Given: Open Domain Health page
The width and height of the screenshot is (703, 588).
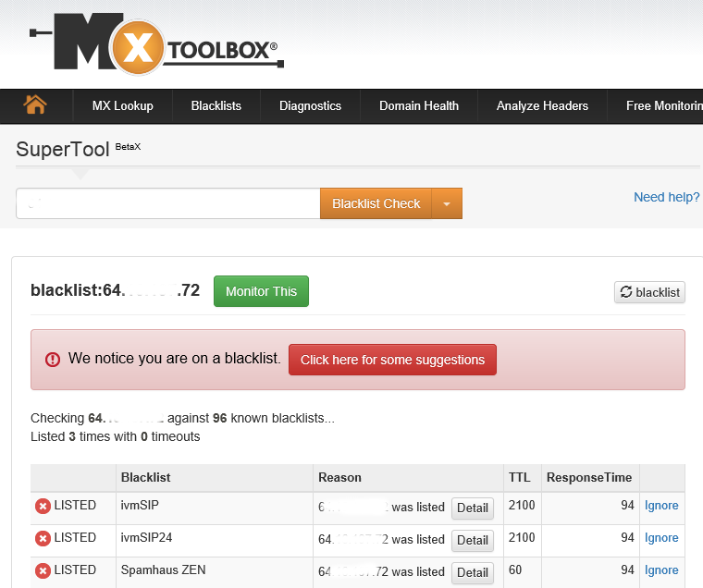Looking at the screenshot, I should pos(418,106).
